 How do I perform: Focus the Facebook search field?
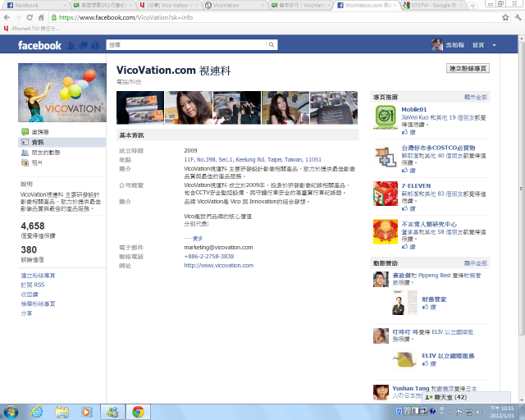click(x=187, y=45)
